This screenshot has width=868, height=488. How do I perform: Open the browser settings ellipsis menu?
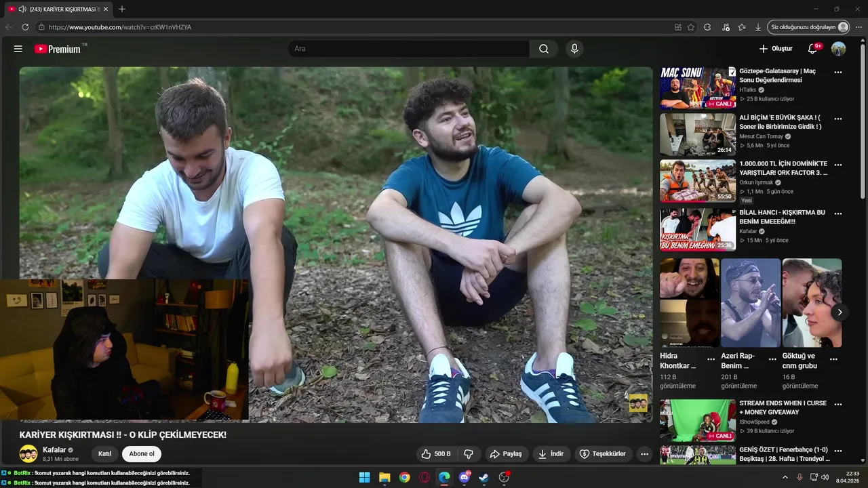(859, 27)
